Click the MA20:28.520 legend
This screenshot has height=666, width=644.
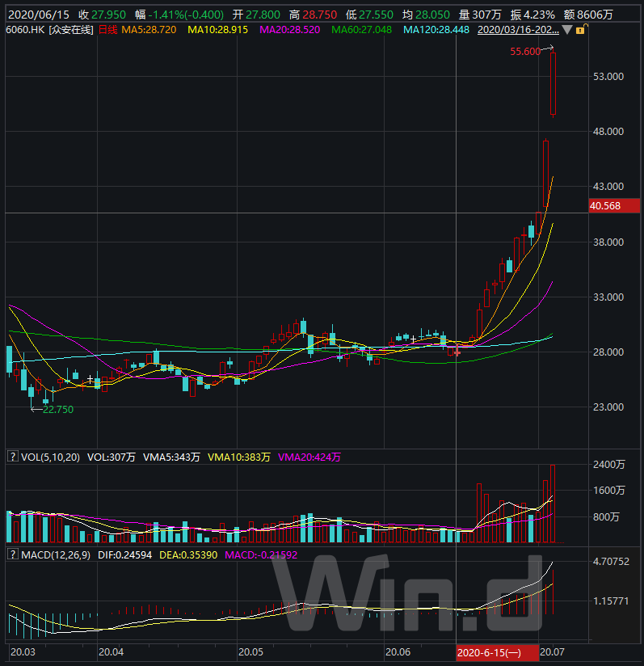tap(289, 30)
